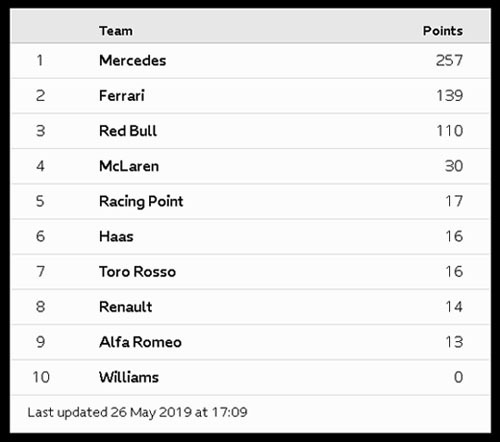Click the Points column header

click(443, 31)
